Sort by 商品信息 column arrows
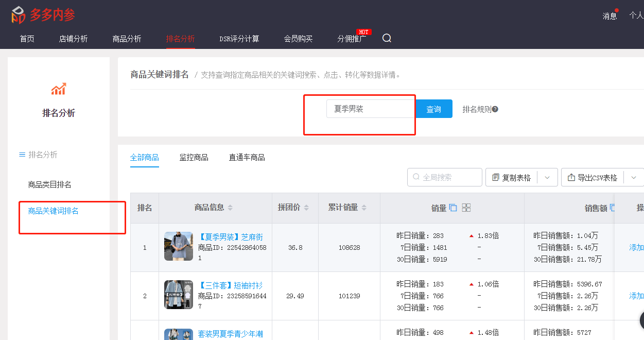 230,208
